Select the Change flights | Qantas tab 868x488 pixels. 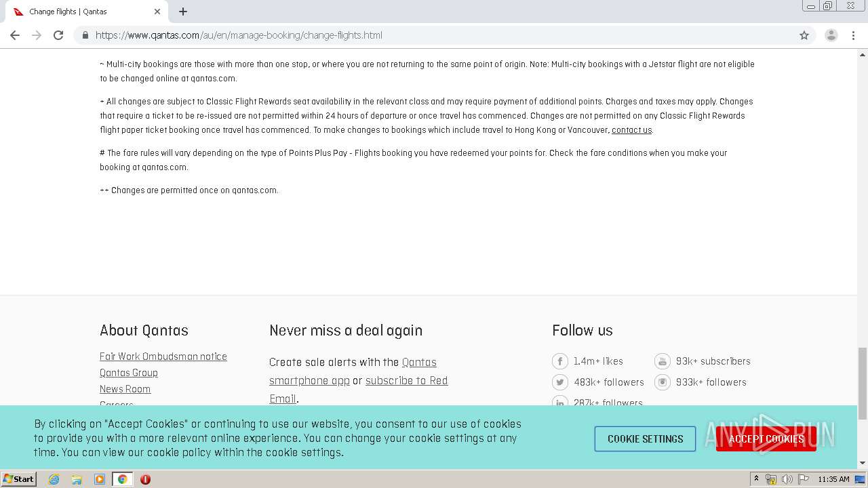click(86, 12)
